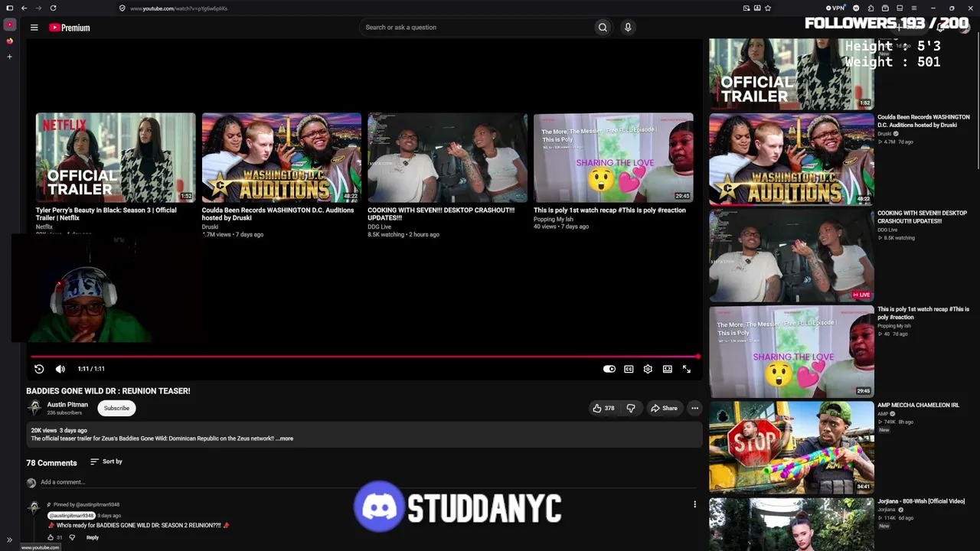Dislike the video with thumbs down
This screenshot has width=980, height=551.
[631, 408]
